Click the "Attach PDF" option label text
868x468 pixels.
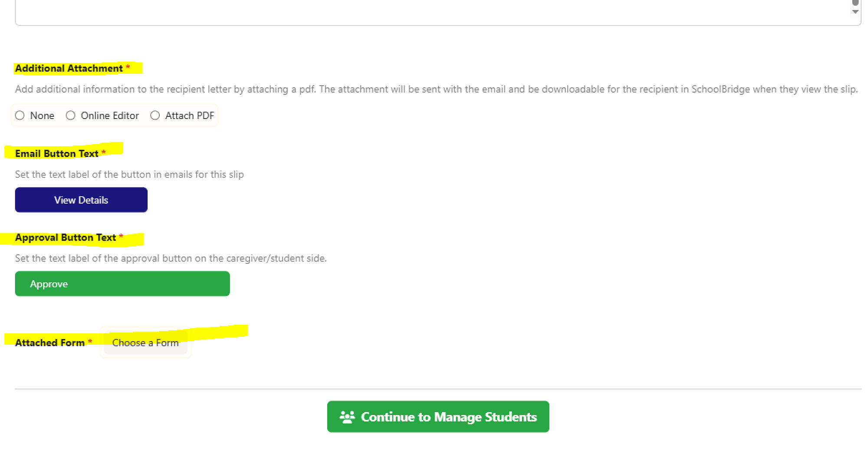[x=190, y=115]
